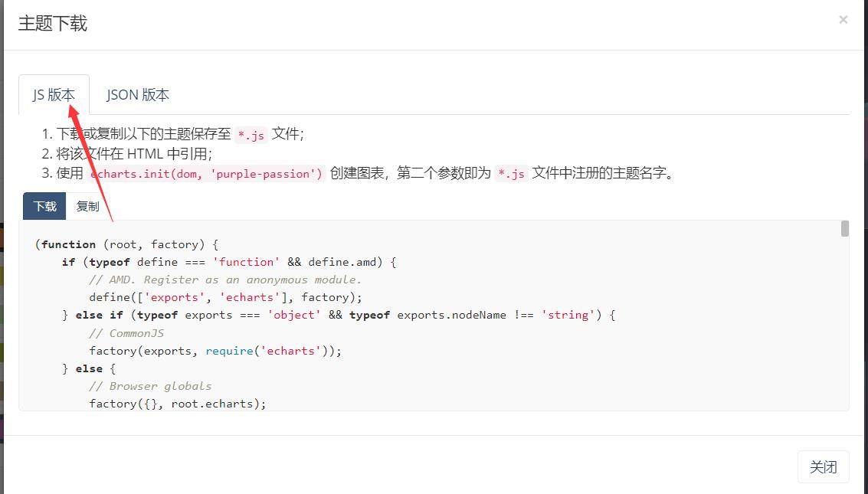Click the factory({}, root.echarts) code line
Image resolution: width=868 pixels, height=494 pixels.
tap(177, 404)
